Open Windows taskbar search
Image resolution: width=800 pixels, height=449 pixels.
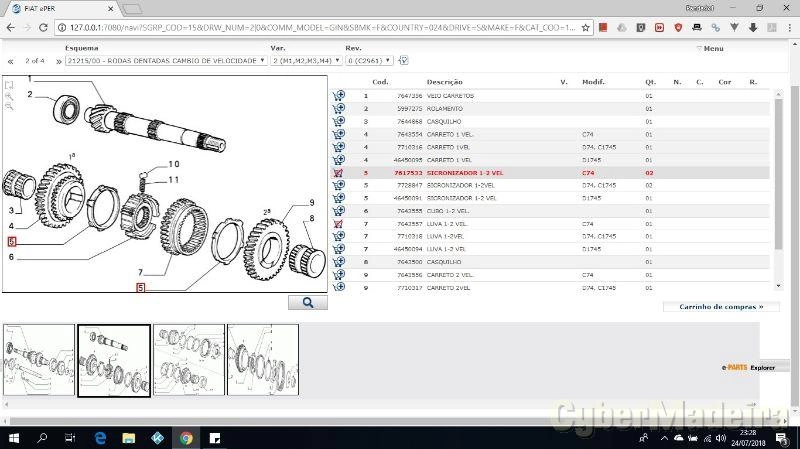[42, 438]
